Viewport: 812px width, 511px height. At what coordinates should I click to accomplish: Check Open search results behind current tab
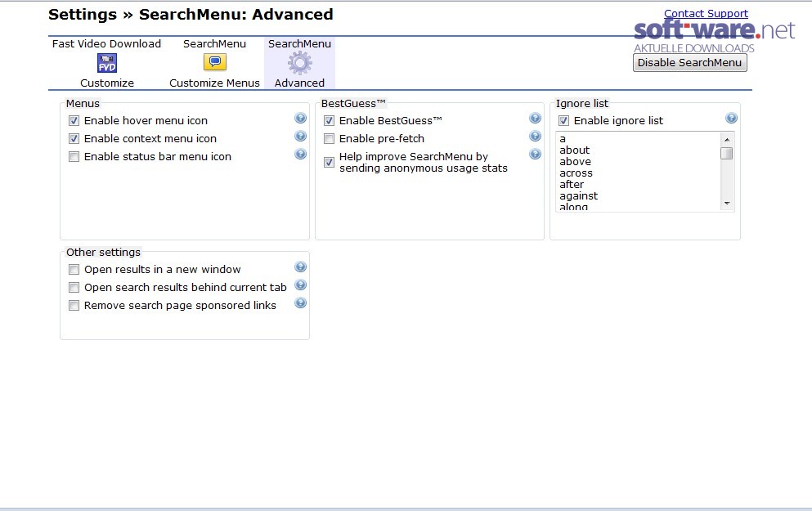[74, 287]
